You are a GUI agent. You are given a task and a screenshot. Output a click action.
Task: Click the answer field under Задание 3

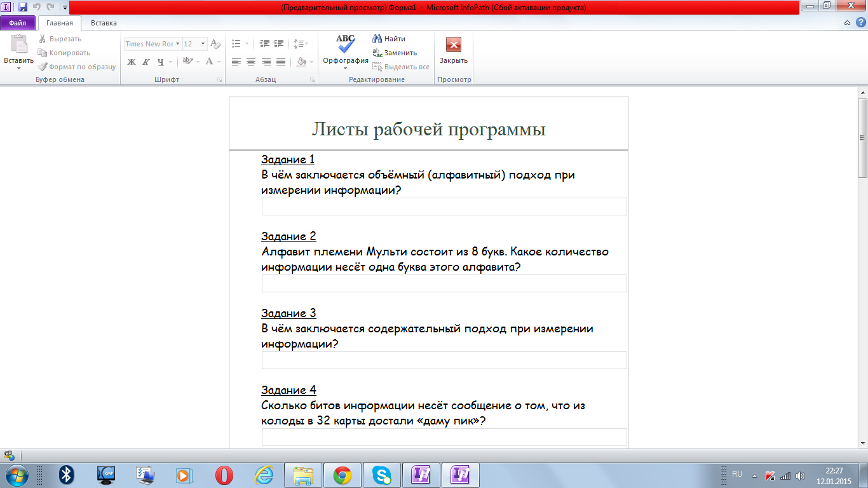coord(444,360)
